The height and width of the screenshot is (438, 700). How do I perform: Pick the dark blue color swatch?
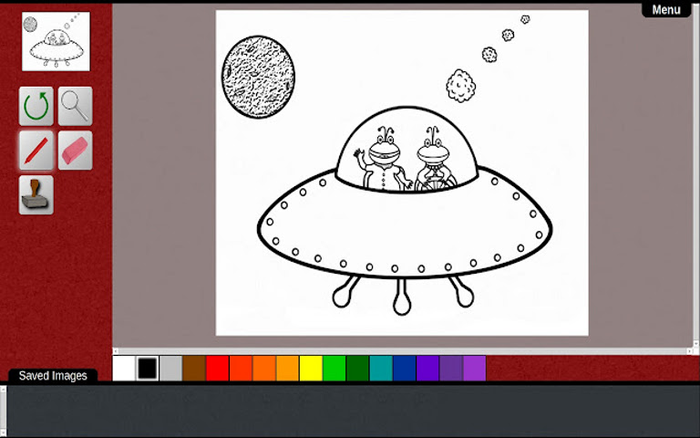[x=404, y=368]
